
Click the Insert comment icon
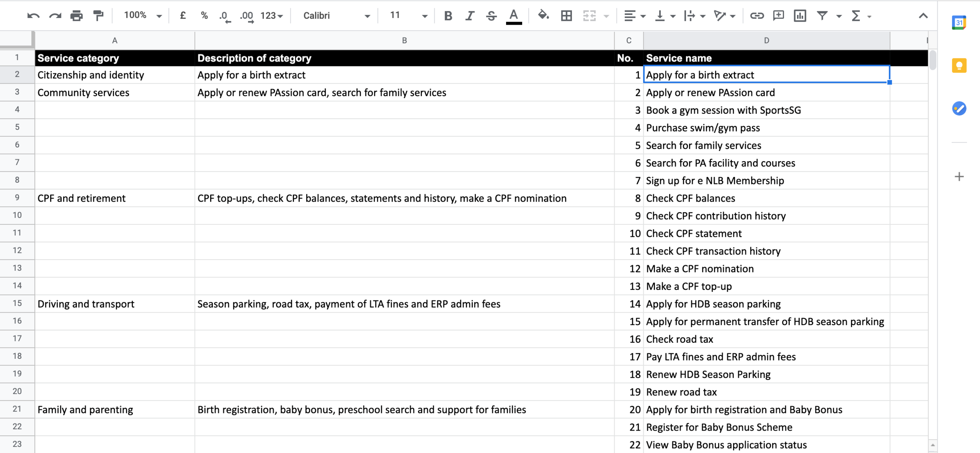point(778,16)
